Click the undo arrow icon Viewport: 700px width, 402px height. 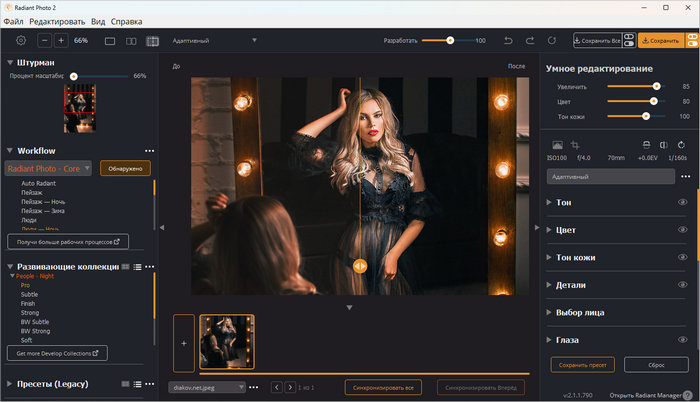pyautogui.click(x=507, y=40)
